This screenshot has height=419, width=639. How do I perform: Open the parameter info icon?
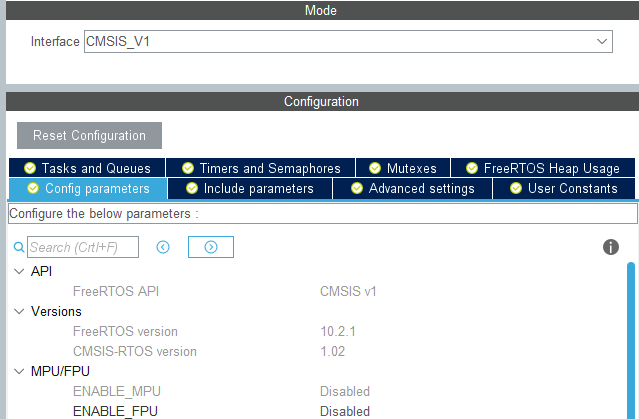point(610,247)
